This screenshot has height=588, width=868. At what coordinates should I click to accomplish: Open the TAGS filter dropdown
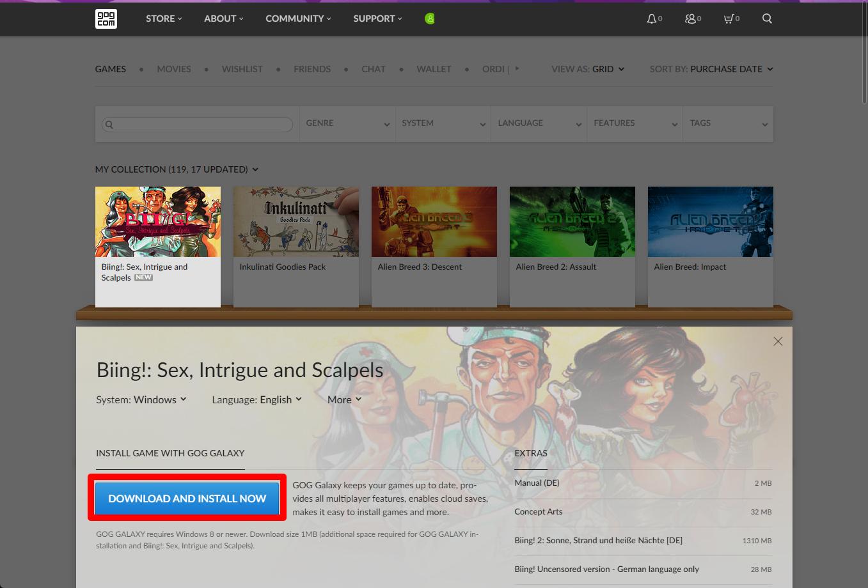(x=729, y=123)
